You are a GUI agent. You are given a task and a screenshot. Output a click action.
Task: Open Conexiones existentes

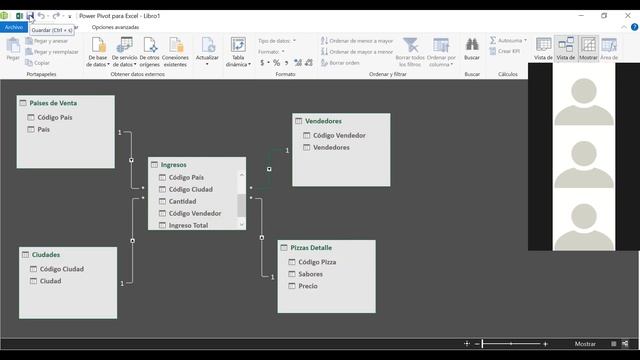[x=175, y=52]
